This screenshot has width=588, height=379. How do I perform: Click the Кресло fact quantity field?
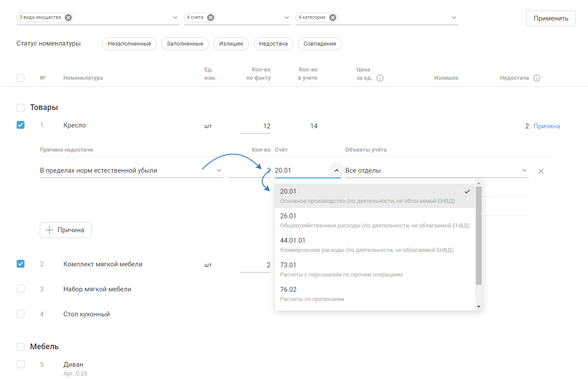click(x=255, y=126)
